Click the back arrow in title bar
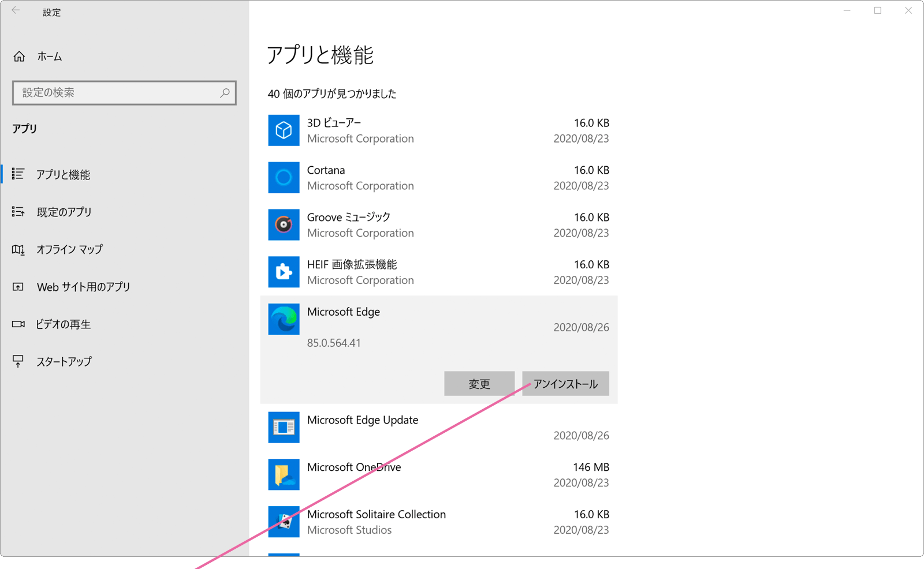 pyautogui.click(x=16, y=10)
